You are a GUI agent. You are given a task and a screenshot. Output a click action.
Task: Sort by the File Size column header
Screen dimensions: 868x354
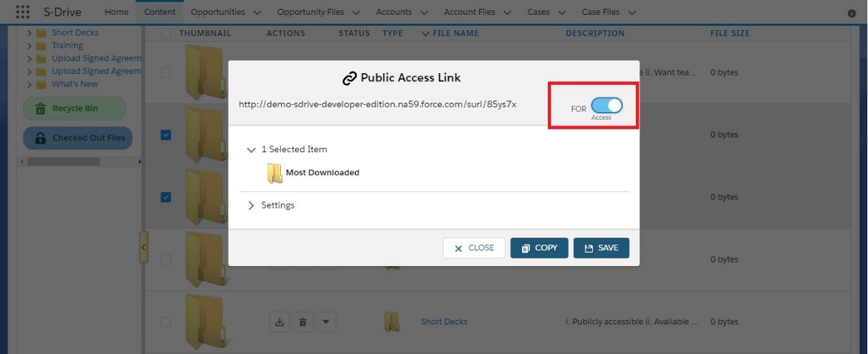[730, 33]
